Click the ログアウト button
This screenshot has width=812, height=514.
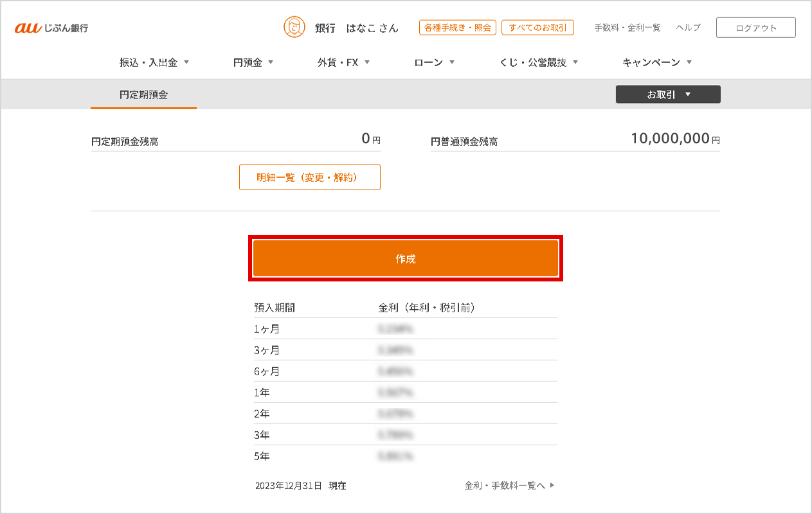(x=755, y=28)
